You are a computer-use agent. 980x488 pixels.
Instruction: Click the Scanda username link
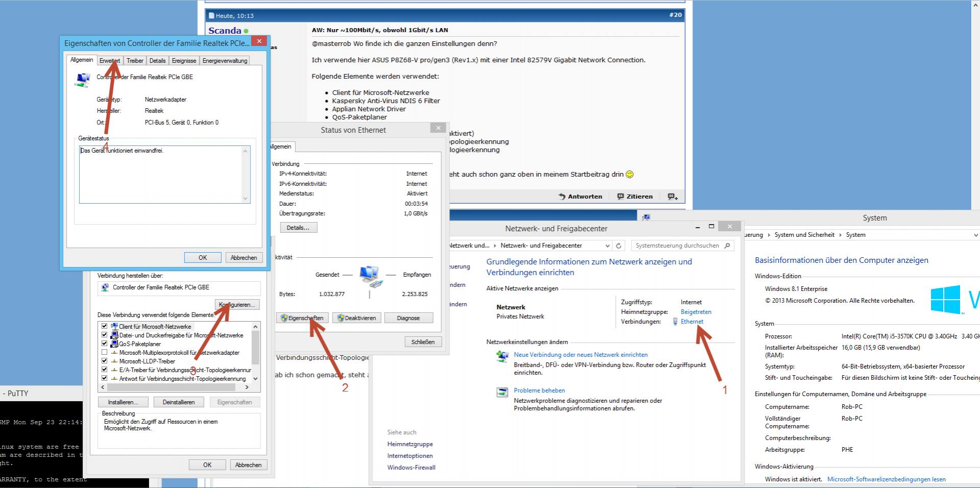pos(225,31)
